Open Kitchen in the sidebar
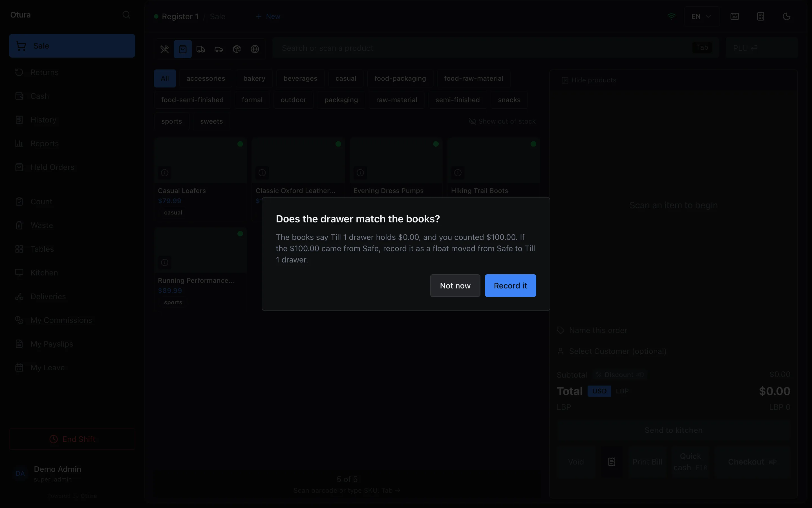Screen dimensions: 812x508 [72, 272]
